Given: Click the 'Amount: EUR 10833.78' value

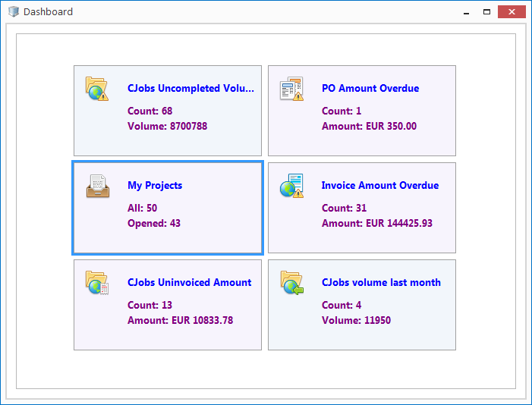Looking at the screenshot, I should [180, 320].
